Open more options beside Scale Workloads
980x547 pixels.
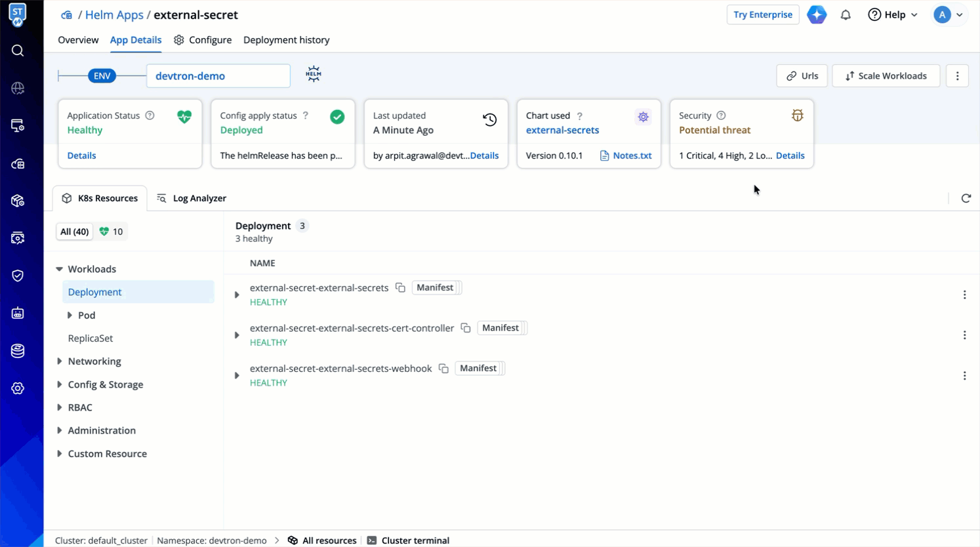[x=957, y=76]
